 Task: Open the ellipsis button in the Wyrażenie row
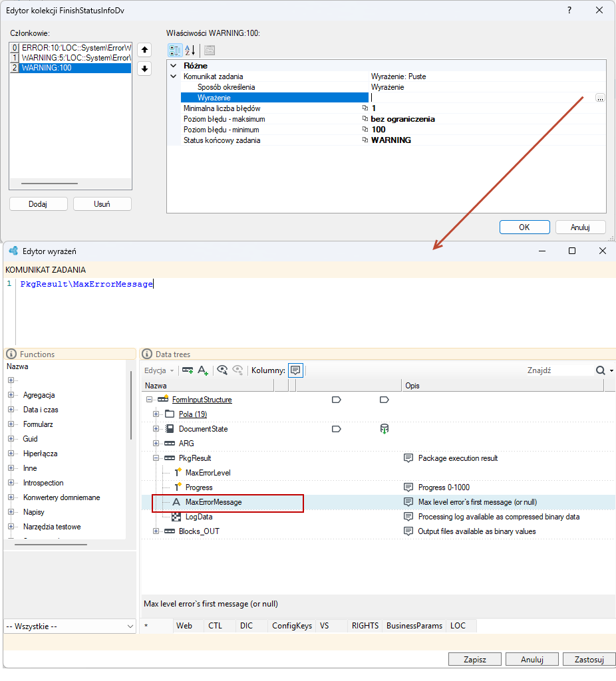tap(600, 98)
